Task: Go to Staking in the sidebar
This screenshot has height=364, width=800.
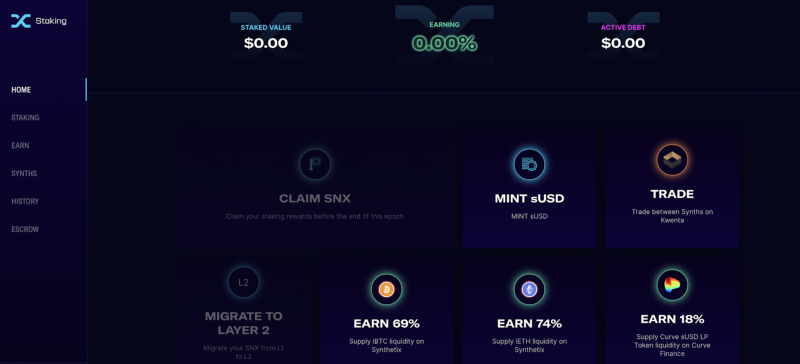Action: click(x=26, y=117)
